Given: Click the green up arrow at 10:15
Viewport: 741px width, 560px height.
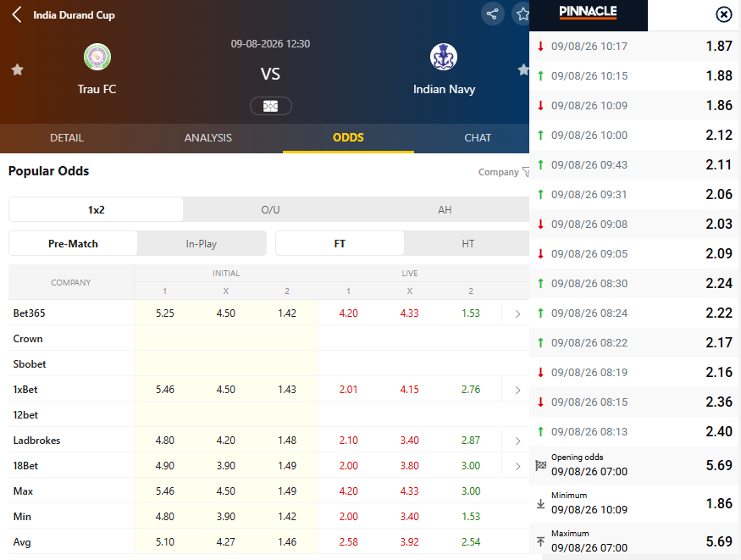Looking at the screenshot, I should [x=540, y=75].
